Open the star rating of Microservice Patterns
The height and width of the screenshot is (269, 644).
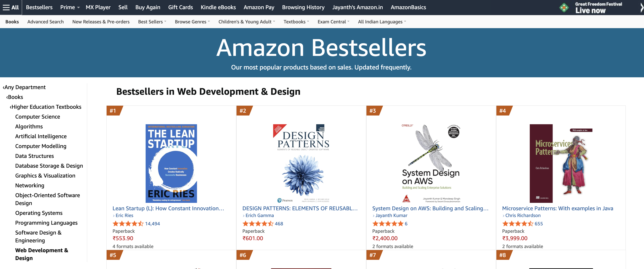click(x=518, y=224)
